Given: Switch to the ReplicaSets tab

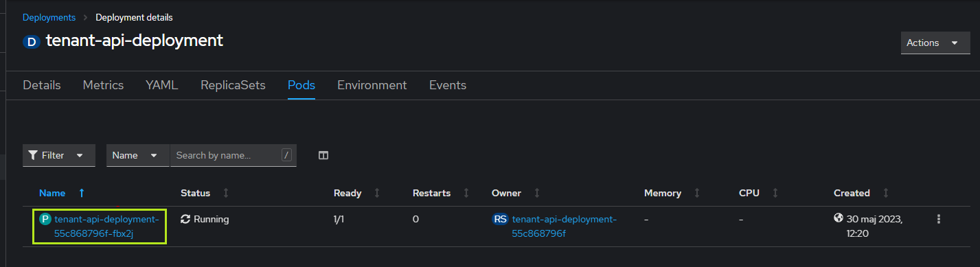Looking at the screenshot, I should [233, 85].
